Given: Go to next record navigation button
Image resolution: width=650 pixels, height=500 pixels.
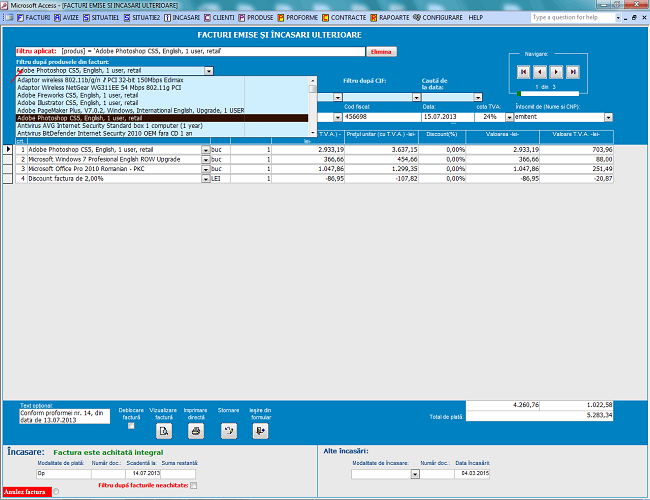Looking at the screenshot, I should (556, 72).
